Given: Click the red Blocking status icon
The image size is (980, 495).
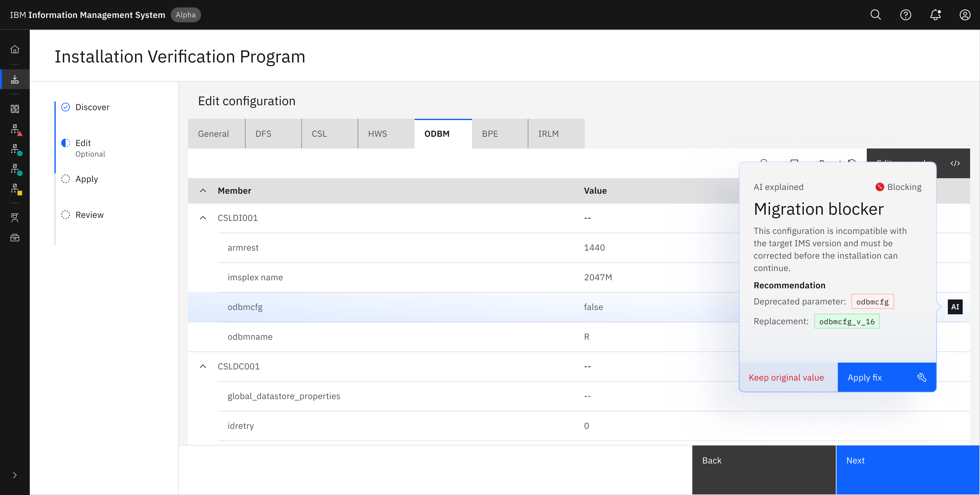Looking at the screenshot, I should pyautogui.click(x=879, y=187).
